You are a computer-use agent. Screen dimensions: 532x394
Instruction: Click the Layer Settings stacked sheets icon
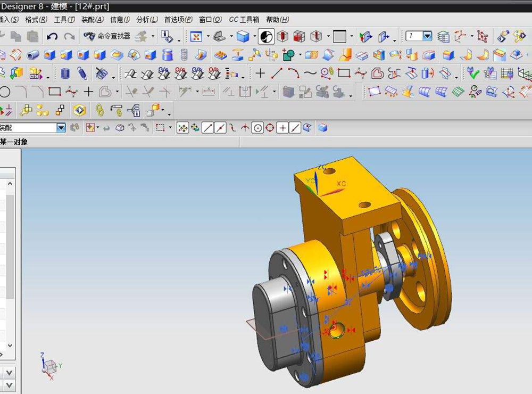pos(443,36)
